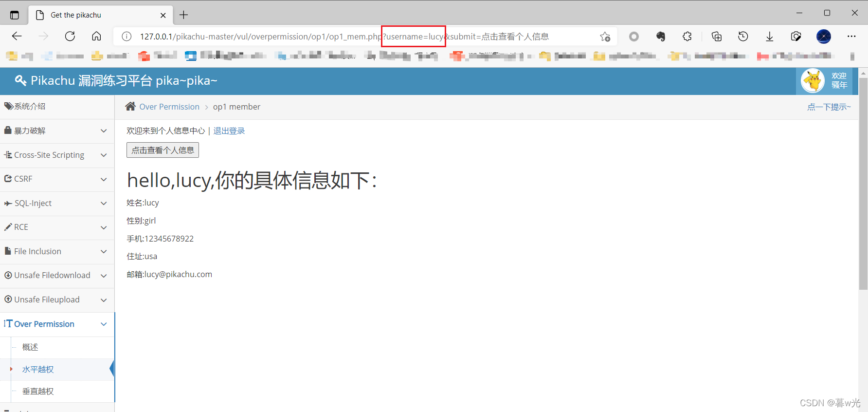This screenshot has height=412, width=868.
Task: Expand the File Inclusion chevron
Action: (104, 251)
